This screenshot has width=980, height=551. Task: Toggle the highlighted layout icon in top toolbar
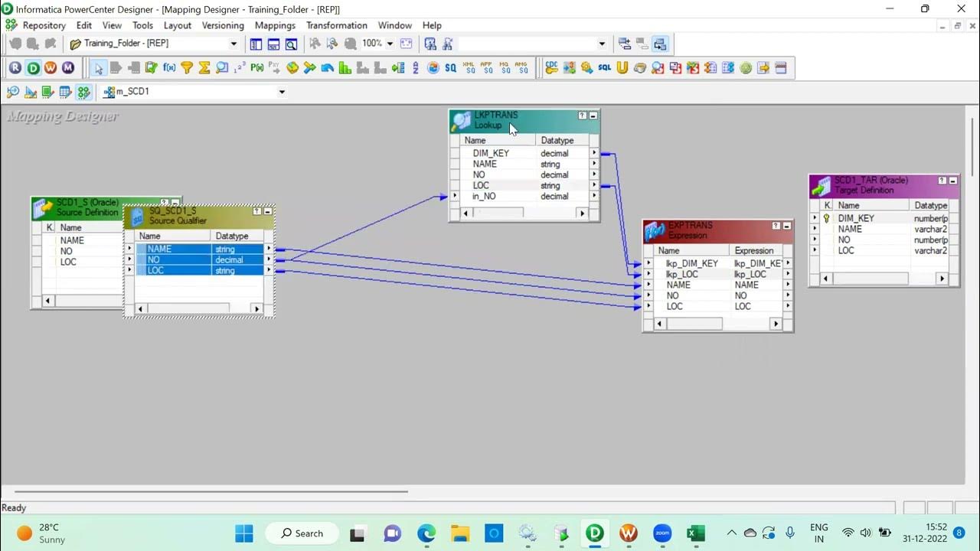click(660, 44)
